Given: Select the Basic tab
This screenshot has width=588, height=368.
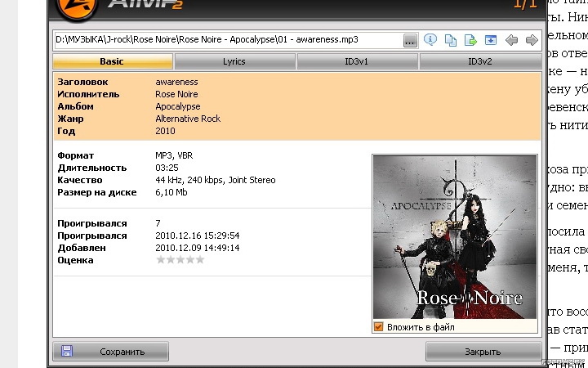Looking at the screenshot, I should [x=112, y=61].
